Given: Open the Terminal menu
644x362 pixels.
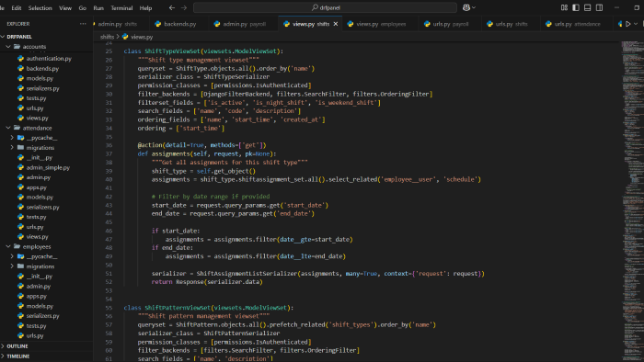Looking at the screenshot, I should click(x=121, y=7).
